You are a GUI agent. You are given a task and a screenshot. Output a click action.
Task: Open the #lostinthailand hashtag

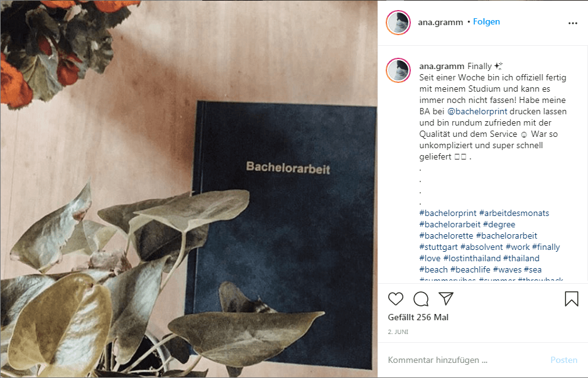coord(472,258)
